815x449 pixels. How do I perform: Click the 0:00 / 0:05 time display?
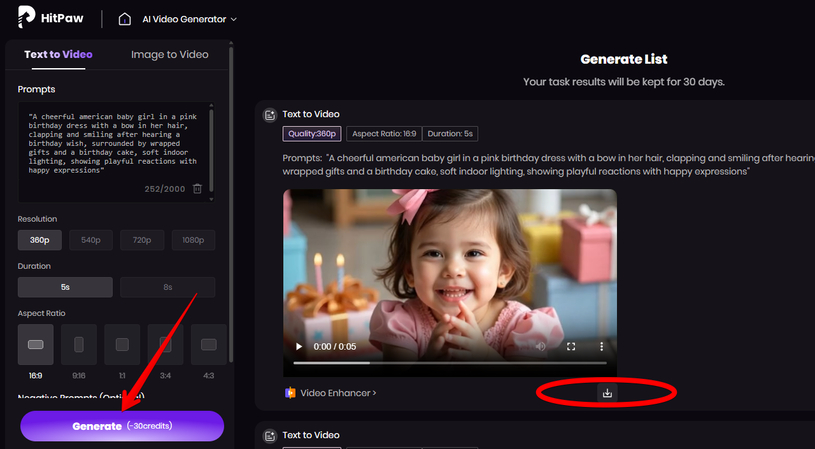coord(335,347)
